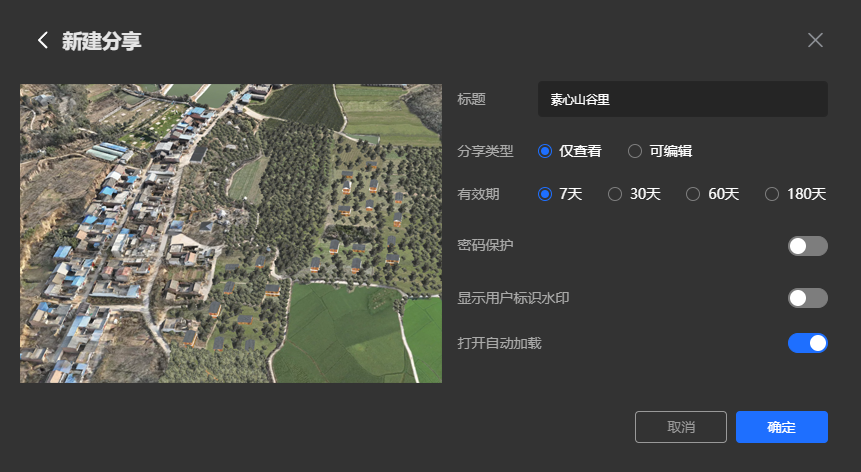This screenshot has width=861, height=472.
Task: Select the 仅查看 share type
Action: [569, 151]
